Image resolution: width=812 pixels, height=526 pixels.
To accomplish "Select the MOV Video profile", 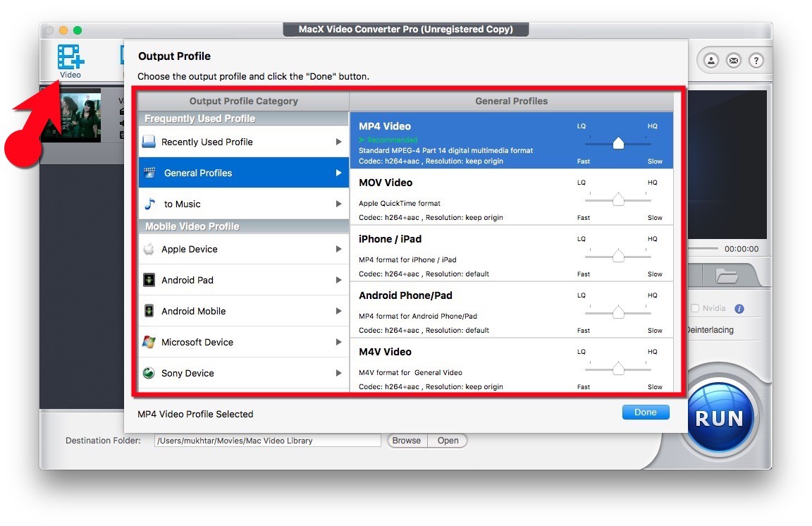I will pyautogui.click(x=512, y=197).
